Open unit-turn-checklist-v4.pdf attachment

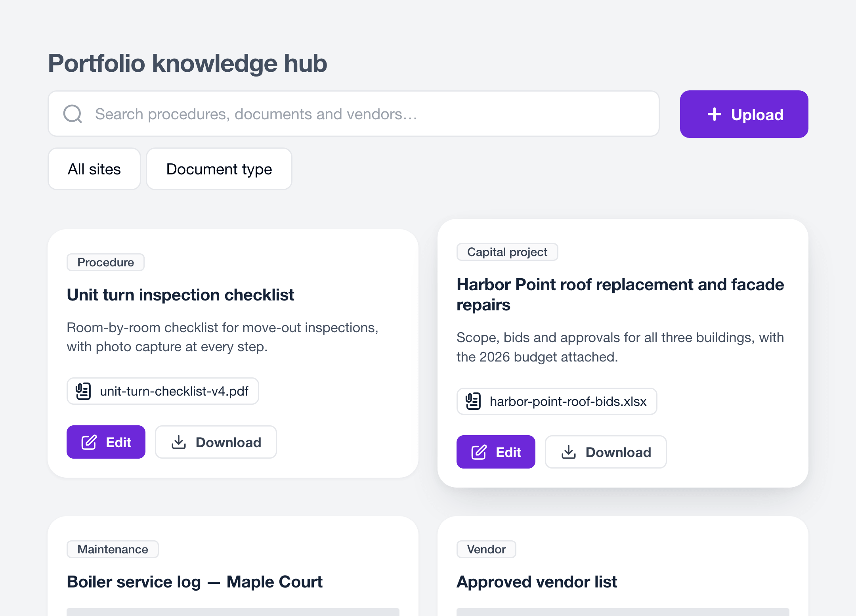[x=163, y=391]
